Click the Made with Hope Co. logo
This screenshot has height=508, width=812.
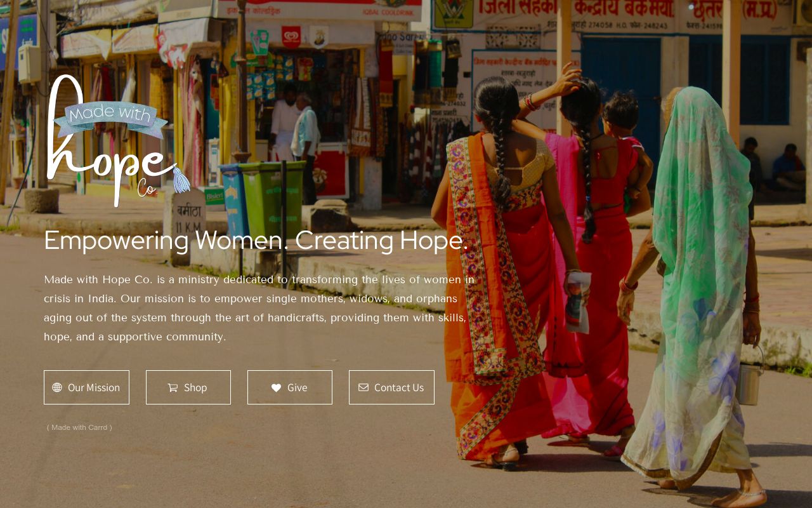tap(118, 141)
